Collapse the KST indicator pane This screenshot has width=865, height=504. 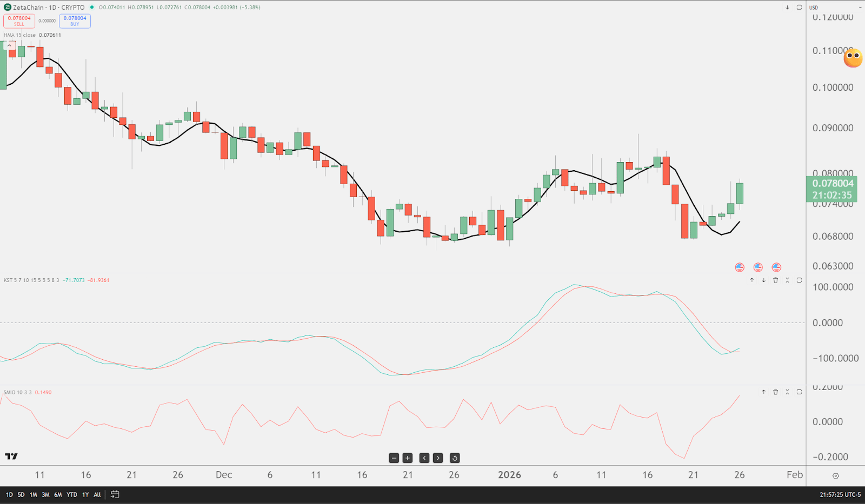point(787,280)
